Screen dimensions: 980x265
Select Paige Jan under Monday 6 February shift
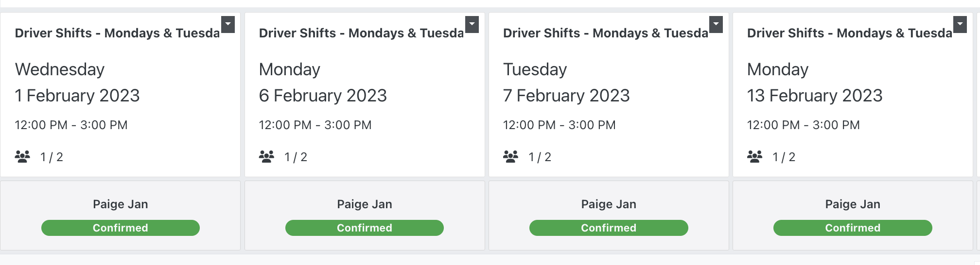pos(365,204)
